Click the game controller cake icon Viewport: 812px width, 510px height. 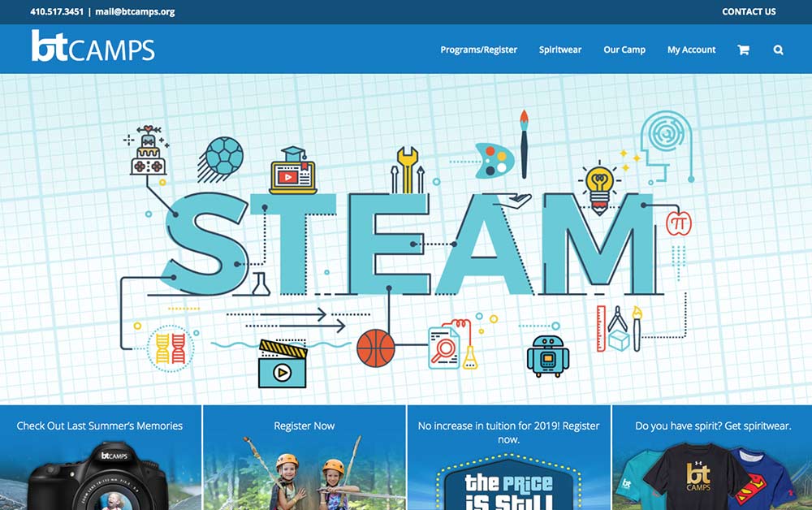[148, 150]
